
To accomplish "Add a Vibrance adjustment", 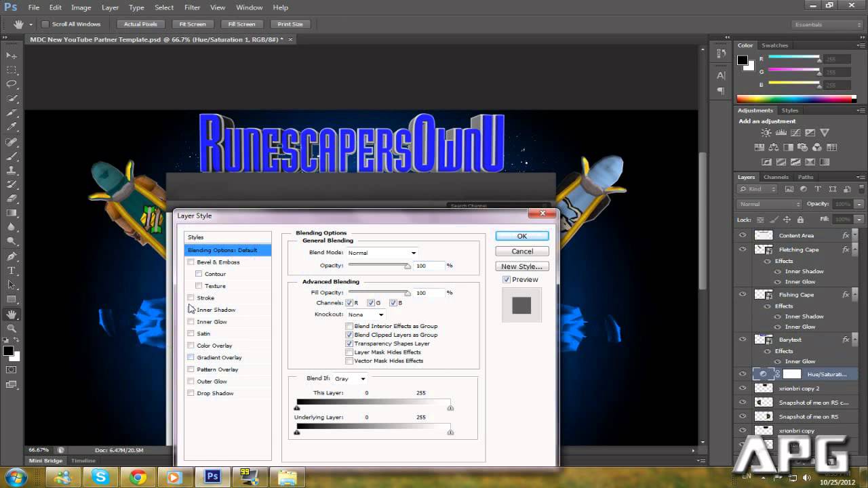I will click(825, 133).
